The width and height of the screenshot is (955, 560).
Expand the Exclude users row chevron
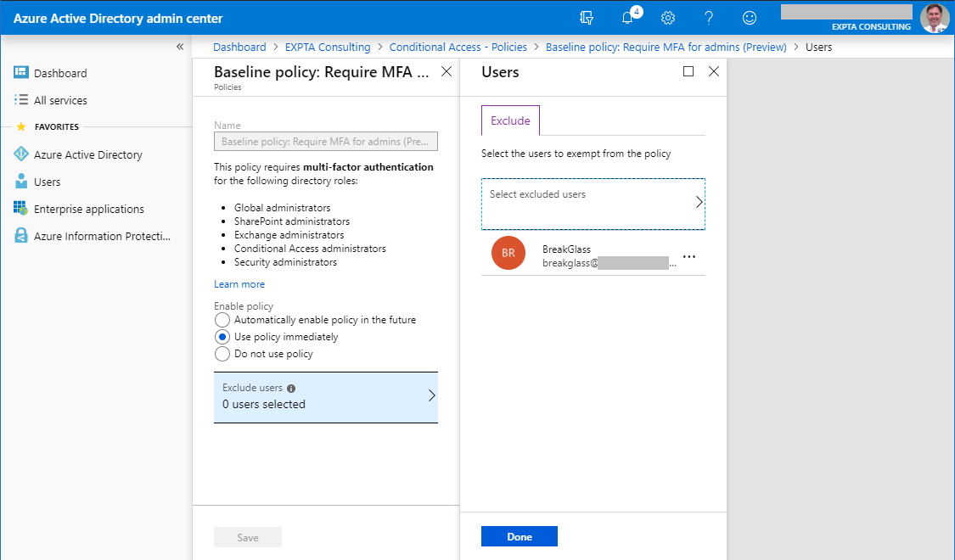(431, 395)
